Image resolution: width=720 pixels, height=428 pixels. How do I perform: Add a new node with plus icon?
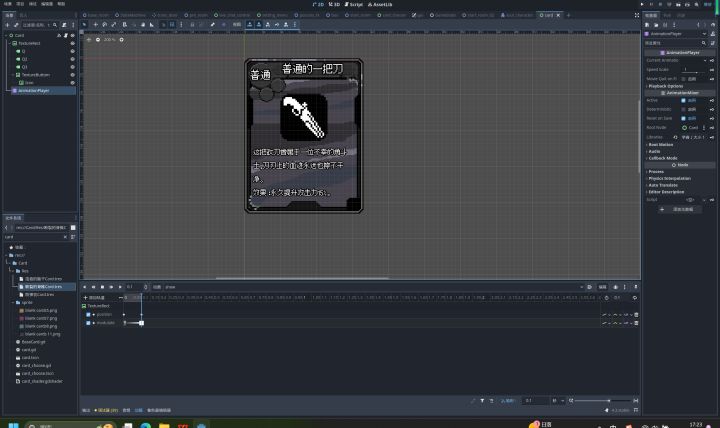pos(6,24)
